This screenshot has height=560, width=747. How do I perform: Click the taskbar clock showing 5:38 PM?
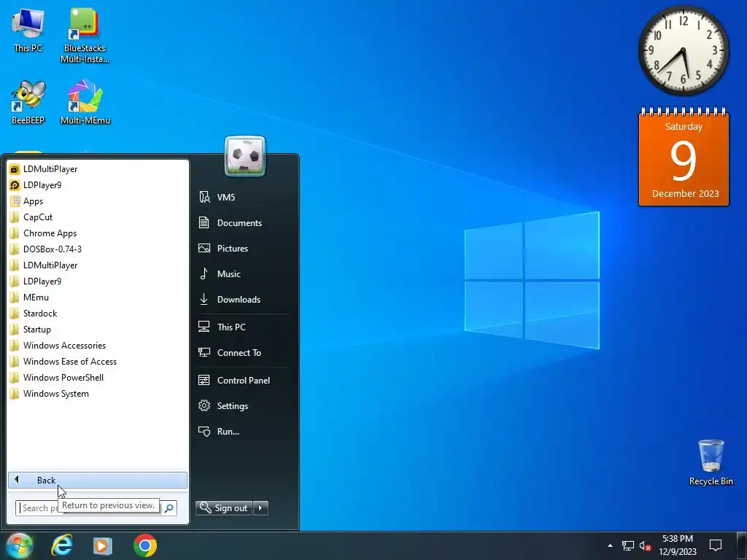point(678,545)
